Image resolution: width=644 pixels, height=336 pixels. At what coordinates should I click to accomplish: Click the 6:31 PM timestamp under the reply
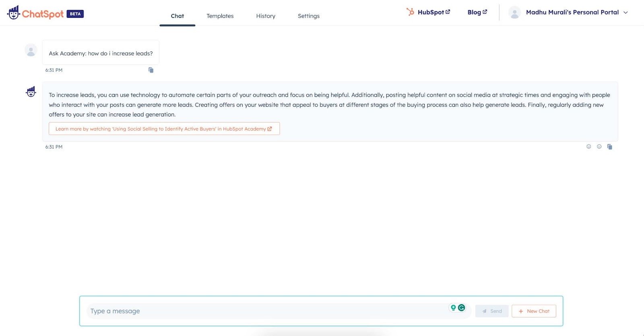point(54,147)
